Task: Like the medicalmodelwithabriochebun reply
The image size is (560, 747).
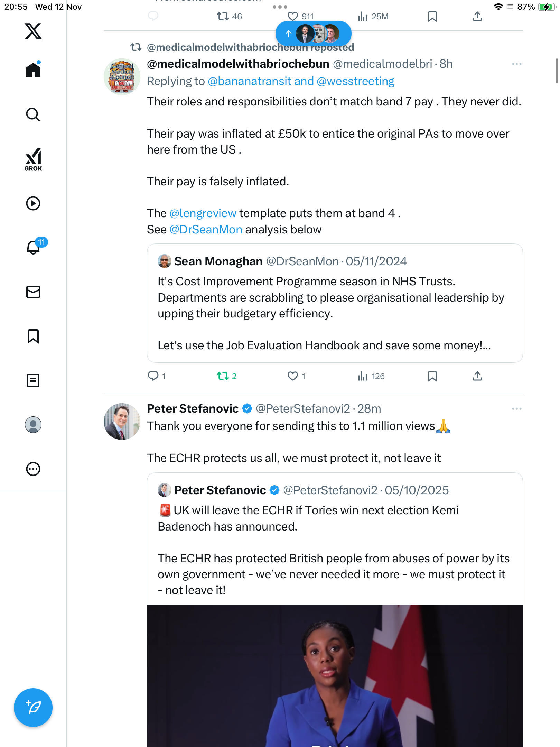Action: [x=293, y=376]
